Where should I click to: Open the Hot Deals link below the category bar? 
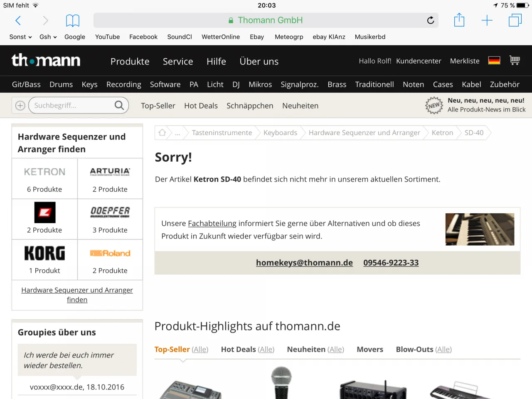[x=201, y=106]
